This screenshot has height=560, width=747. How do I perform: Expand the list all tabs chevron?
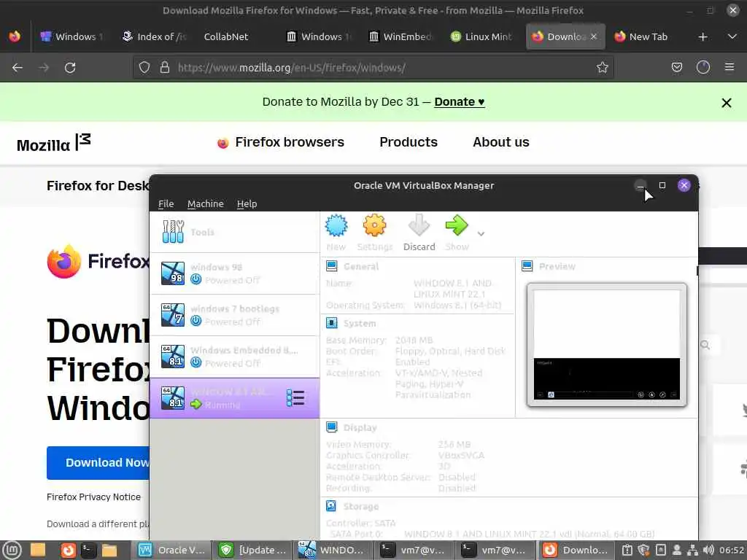click(732, 36)
